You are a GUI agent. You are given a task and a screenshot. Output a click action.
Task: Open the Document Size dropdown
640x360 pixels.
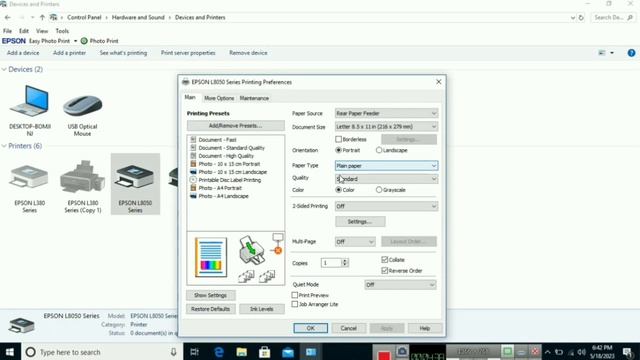[x=386, y=127]
